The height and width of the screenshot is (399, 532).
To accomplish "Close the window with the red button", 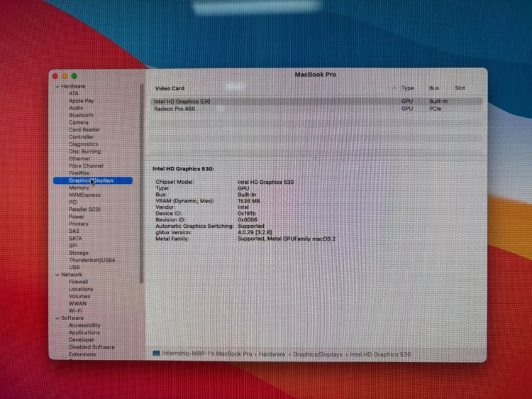I will point(55,76).
